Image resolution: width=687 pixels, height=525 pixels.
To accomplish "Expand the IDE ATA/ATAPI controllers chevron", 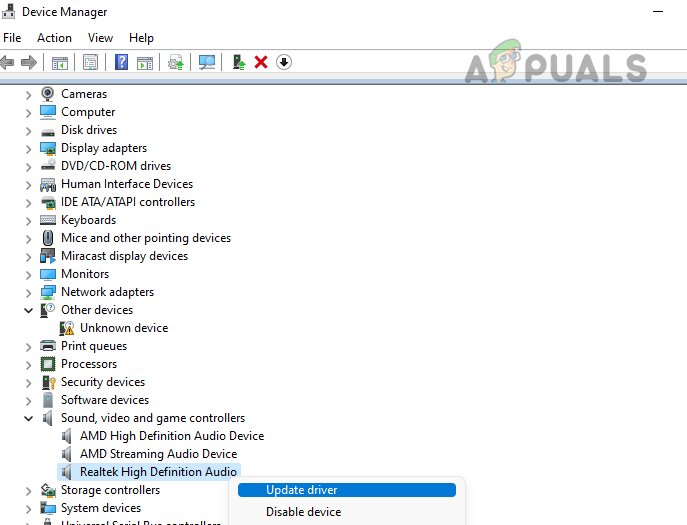I will tap(28, 203).
